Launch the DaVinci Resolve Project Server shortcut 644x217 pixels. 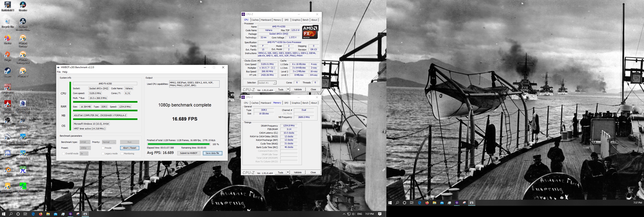pos(23,24)
